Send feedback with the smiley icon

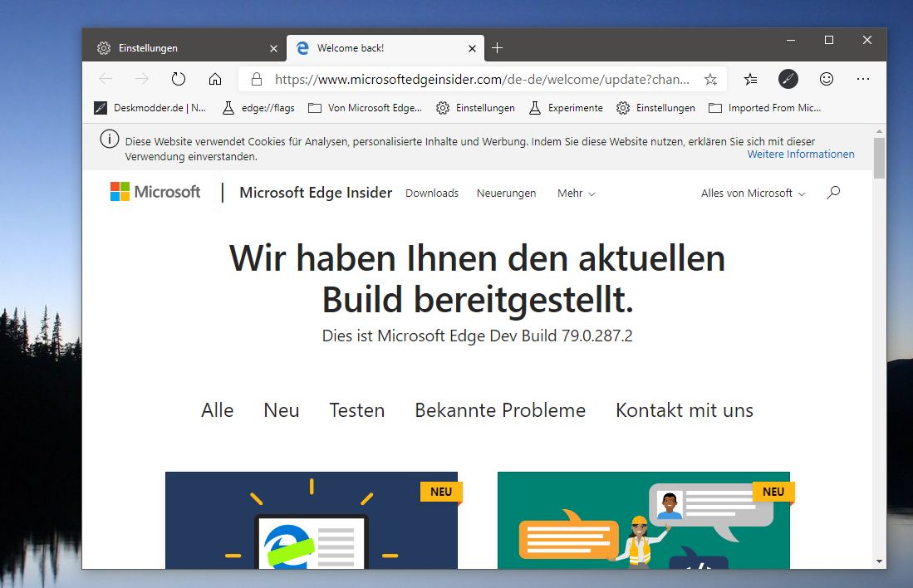pyautogui.click(x=827, y=79)
